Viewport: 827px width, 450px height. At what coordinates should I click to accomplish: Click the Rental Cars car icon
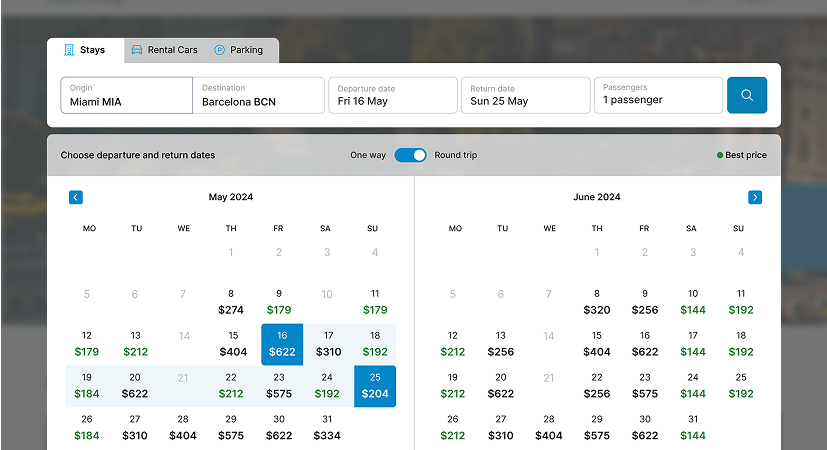137,50
